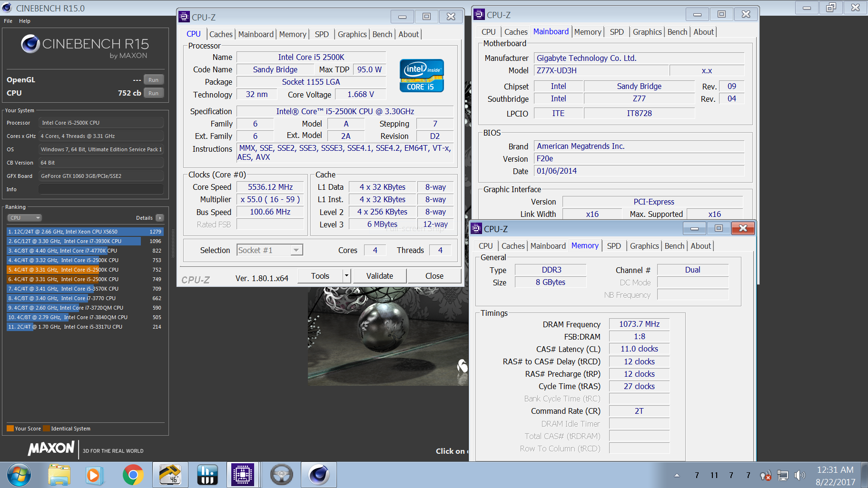This screenshot has height=488, width=868.
Task: Open About tab in CPU window
Action: click(x=409, y=34)
